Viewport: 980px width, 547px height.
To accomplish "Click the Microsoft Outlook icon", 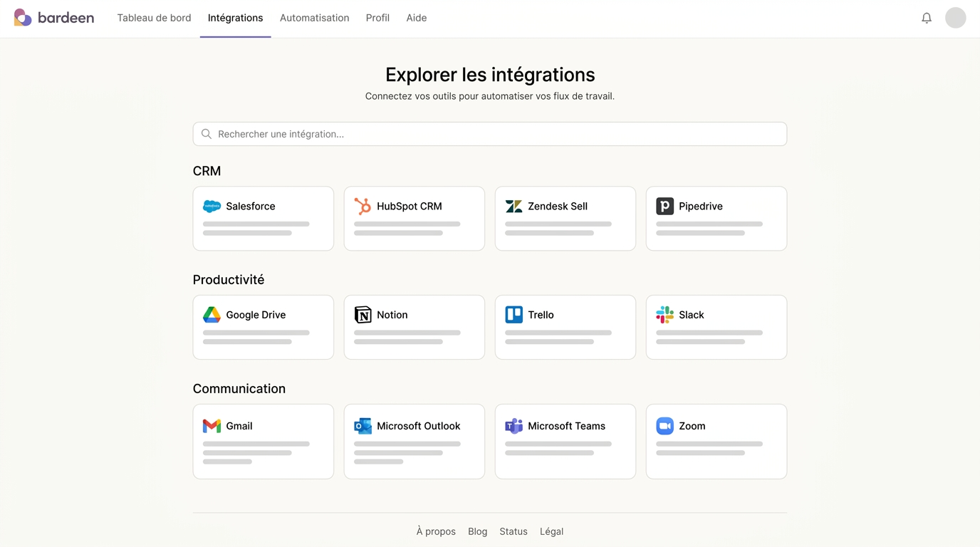I will (x=363, y=426).
